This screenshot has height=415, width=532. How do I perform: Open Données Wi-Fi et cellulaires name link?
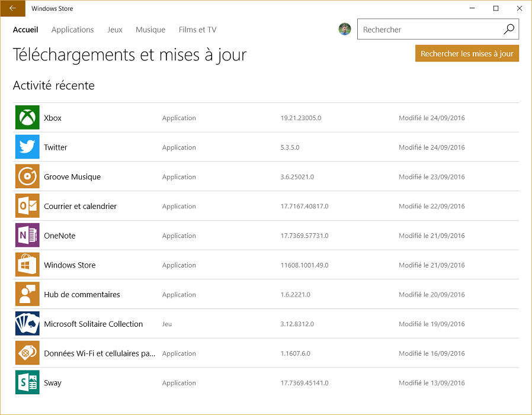pyautogui.click(x=100, y=353)
